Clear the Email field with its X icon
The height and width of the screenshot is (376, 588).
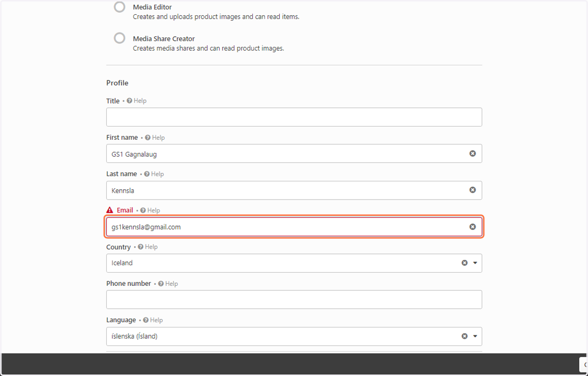[x=472, y=226]
